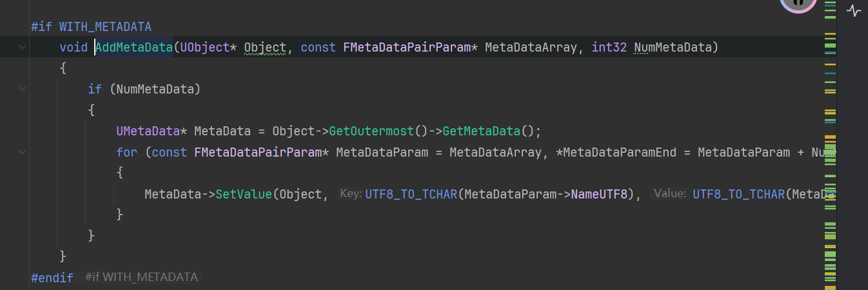Image resolution: width=868 pixels, height=290 pixels.
Task: Click the GetMetaData method call
Action: coord(481,131)
